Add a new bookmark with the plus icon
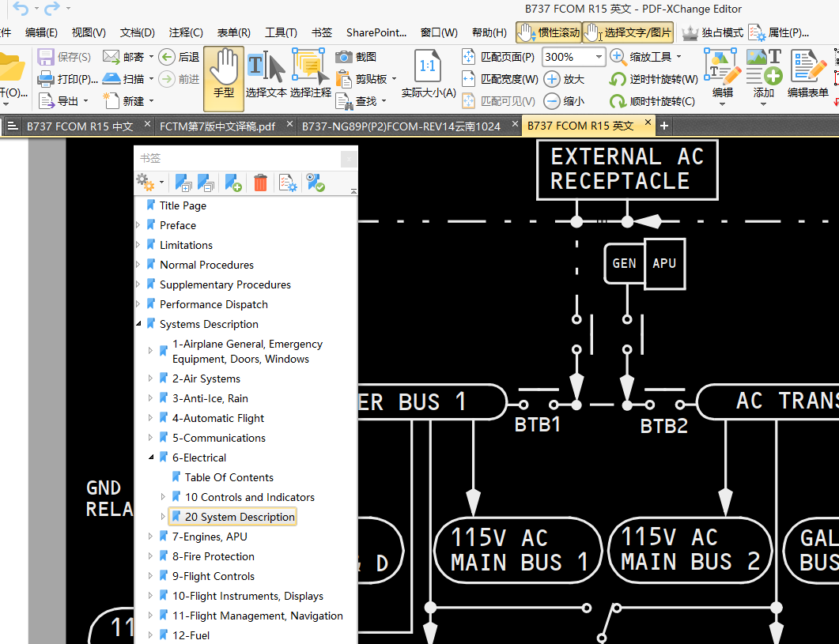This screenshot has height=644, width=839. [x=232, y=183]
